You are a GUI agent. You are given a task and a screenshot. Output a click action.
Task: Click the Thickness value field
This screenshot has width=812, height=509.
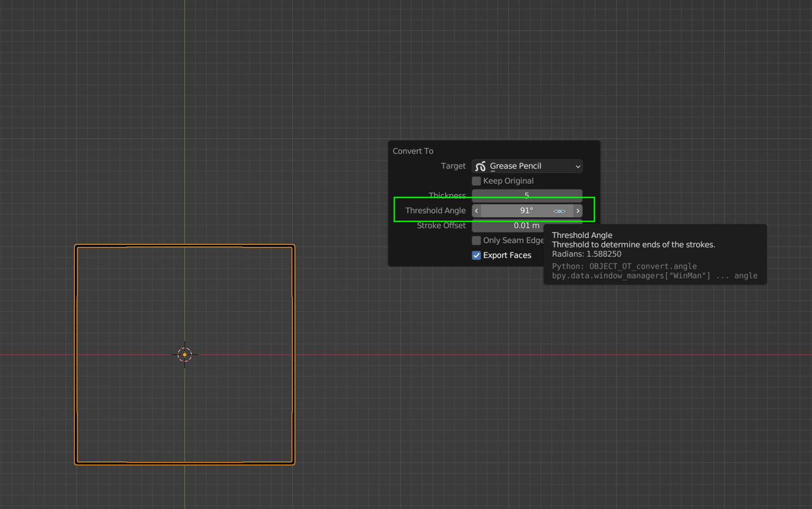tap(527, 195)
